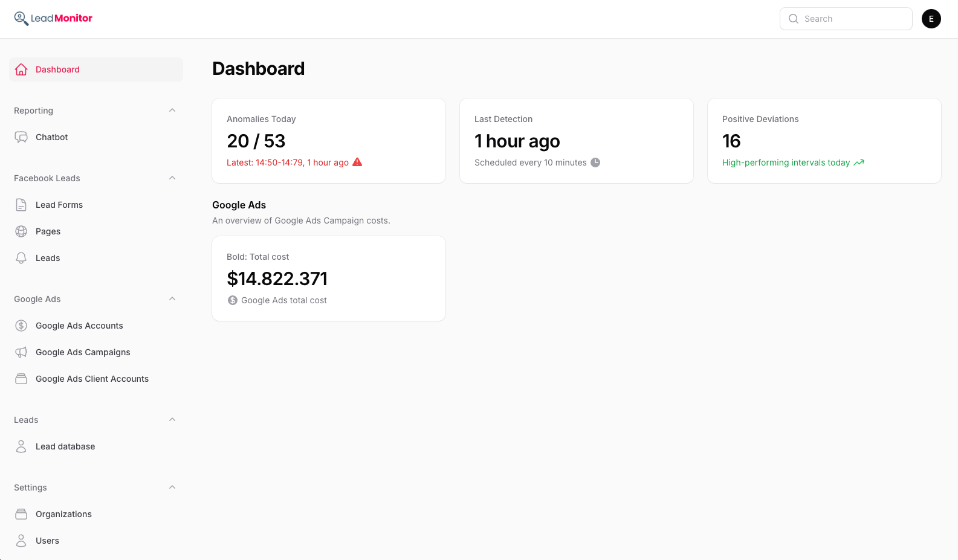Open the user avatar E menu
This screenshot has width=958, height=560.
[x=931, y=19]
